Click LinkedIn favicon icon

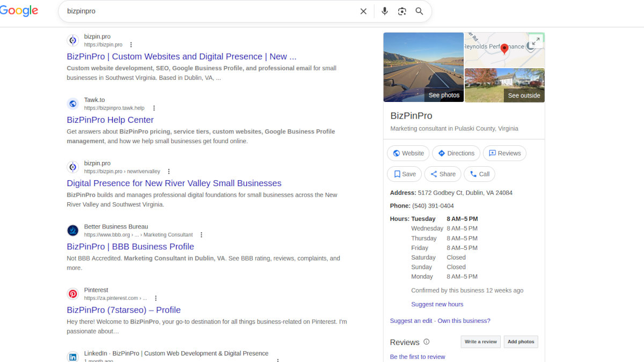coord(73,357)
